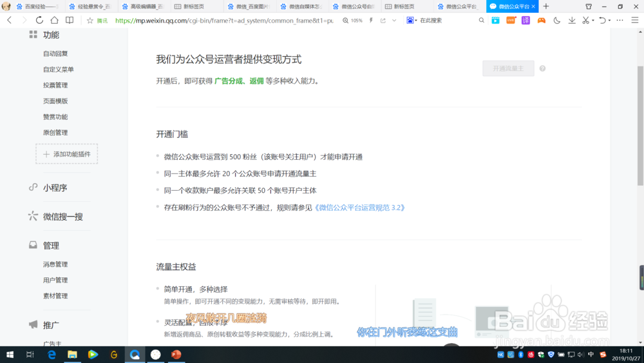
Task: Open '赞赏功能' in the sidebar
Action: point(55,117)
